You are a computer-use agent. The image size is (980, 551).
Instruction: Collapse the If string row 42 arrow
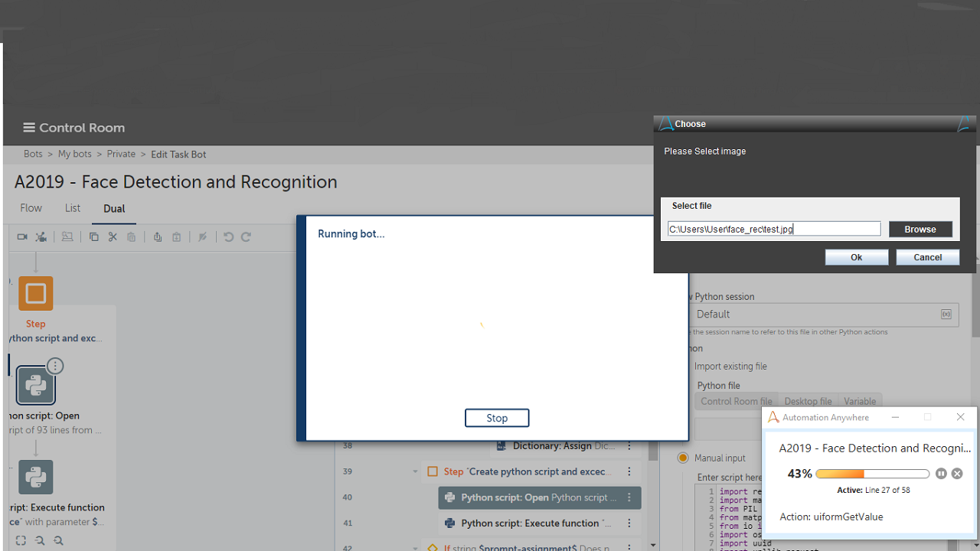click(x=416, y=548)
